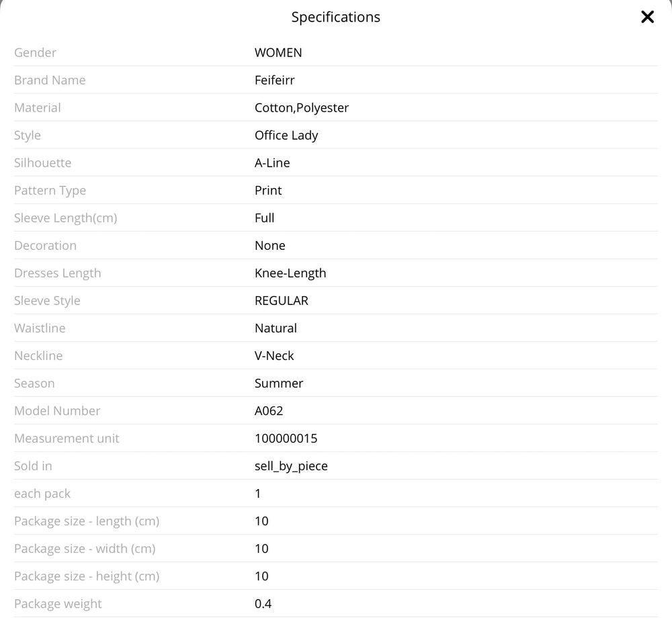This screenshot has width=672, height=622.
Task: Click the Office Lady style value
Action: pos(286,135)
